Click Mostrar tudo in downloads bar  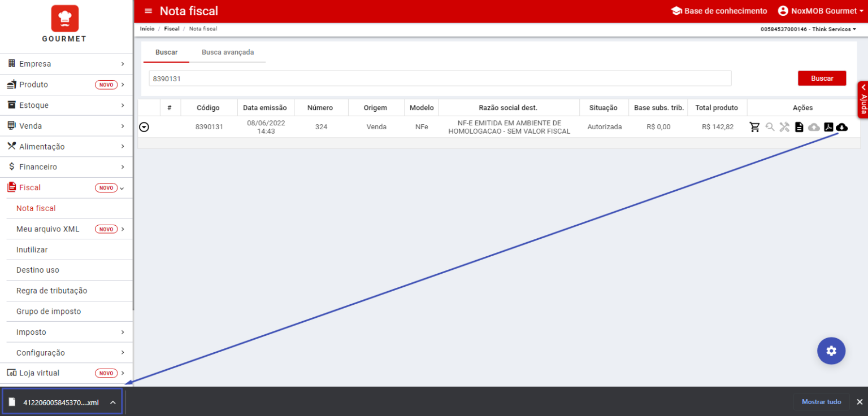822,402
